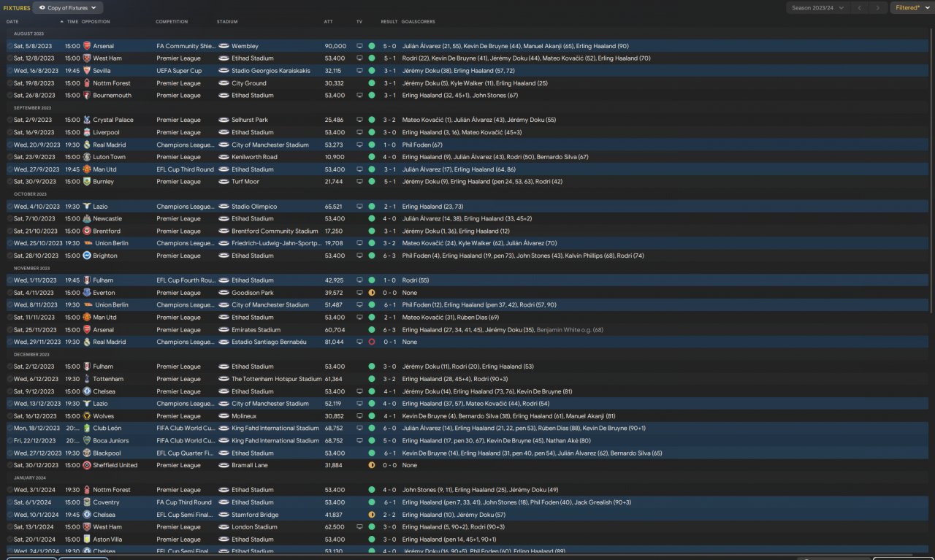Click the Newcastle club badge
The width and height of the screenshot is (935, 560).
[x=87, y=218]
